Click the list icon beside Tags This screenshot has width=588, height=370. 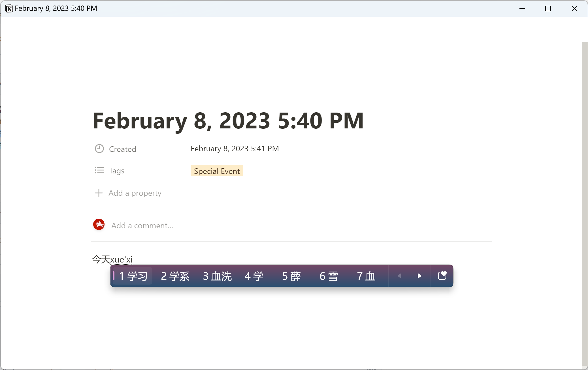click(x=99, y=170)
